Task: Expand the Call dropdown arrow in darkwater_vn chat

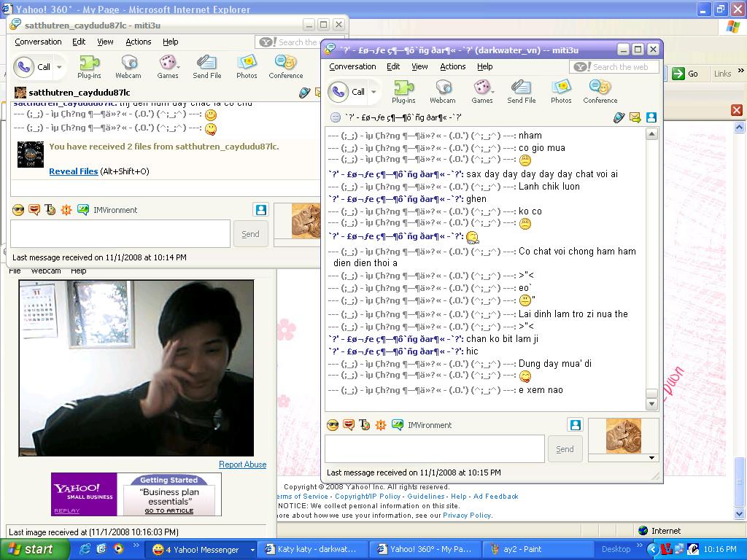Action: [374, 92]
